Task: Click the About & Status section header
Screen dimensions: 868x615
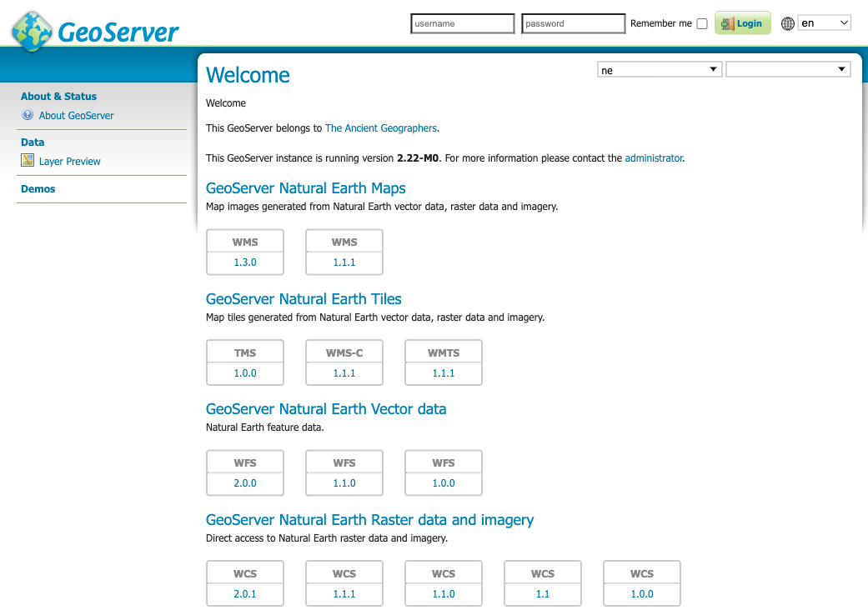Action: pos(58,96)
